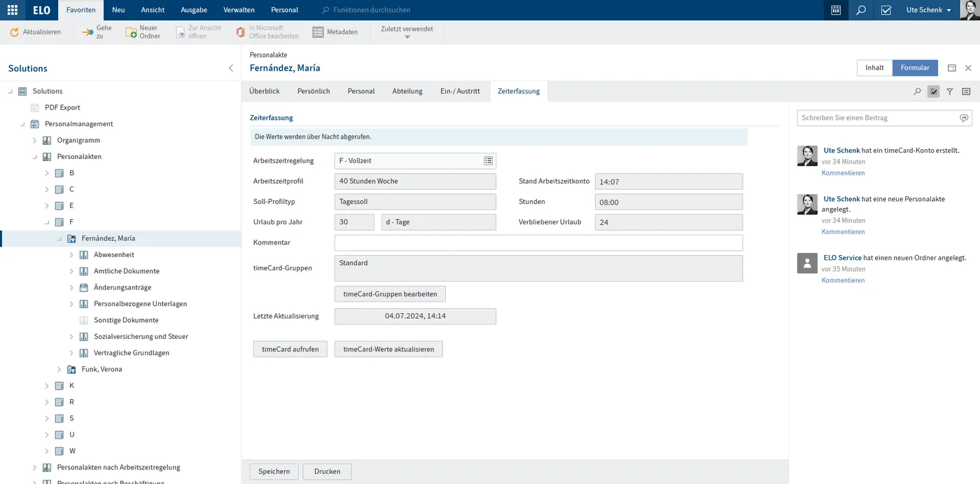Open the apps grid menu icon
The image size is (980, 484).
(13, 10)
